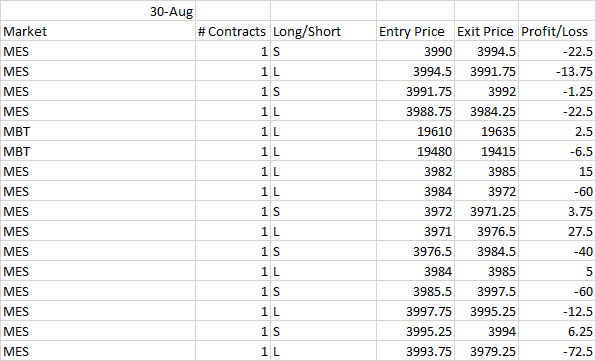Select the profit/loss cell showing 27.5
The image size is (596, 361).
[557, 231]
